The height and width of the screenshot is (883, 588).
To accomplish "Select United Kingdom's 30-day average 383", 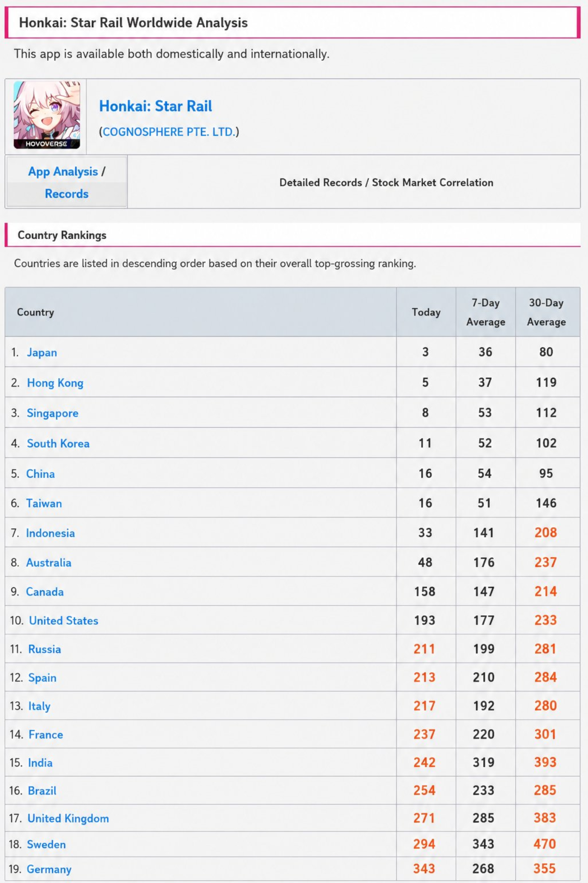I will (545, 818).
